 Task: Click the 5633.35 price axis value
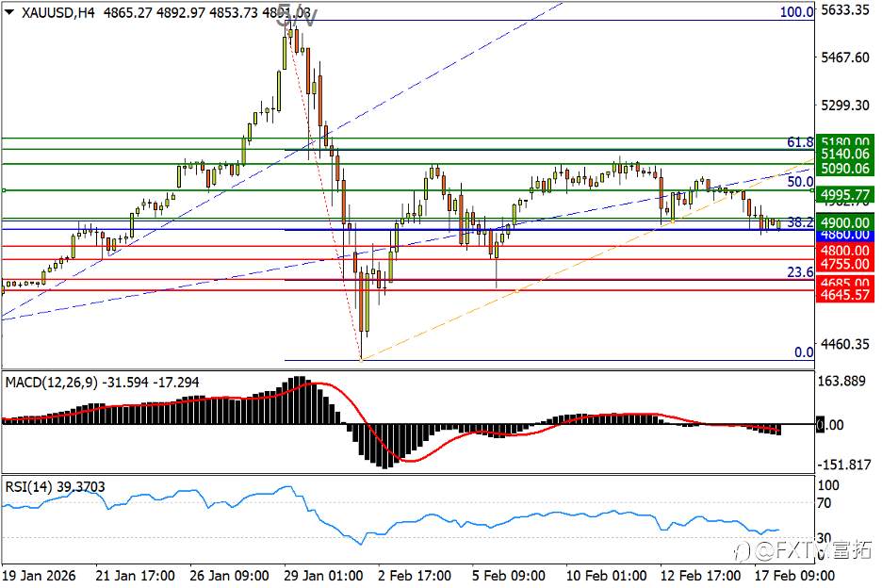pos(845,10)
